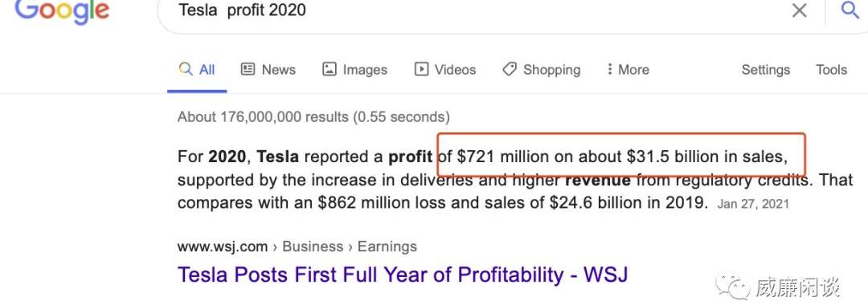This screenshot has height=301, width=868.
Task: Click the www.wsj.com breadcrumb URL
Action: click(x=223, y=246)
